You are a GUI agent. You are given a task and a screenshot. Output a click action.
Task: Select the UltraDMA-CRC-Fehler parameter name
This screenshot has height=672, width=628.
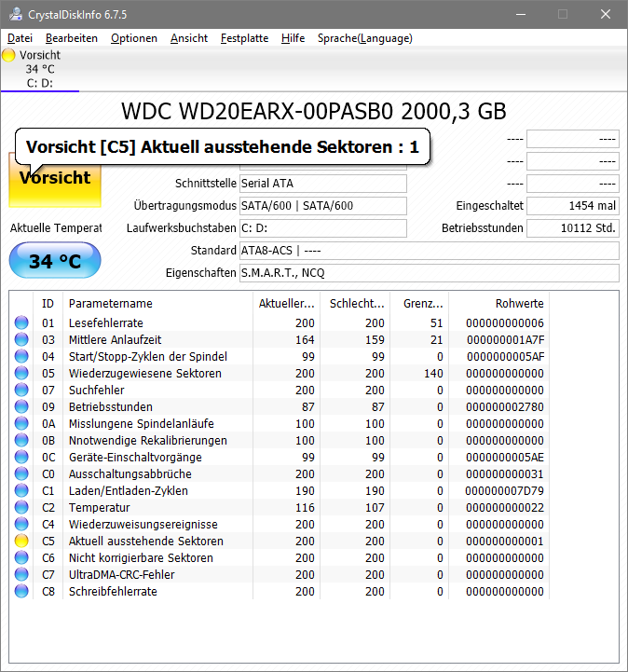tap(121, 574)
